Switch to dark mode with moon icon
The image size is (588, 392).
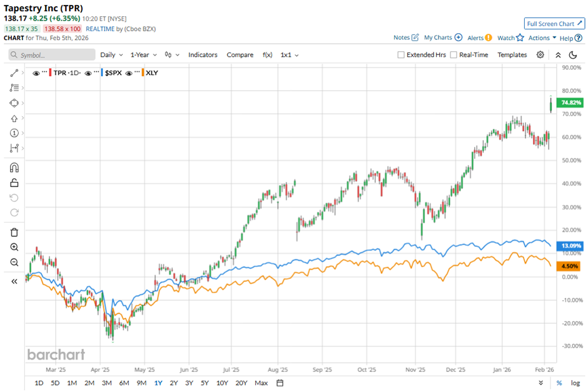[572, 55]
